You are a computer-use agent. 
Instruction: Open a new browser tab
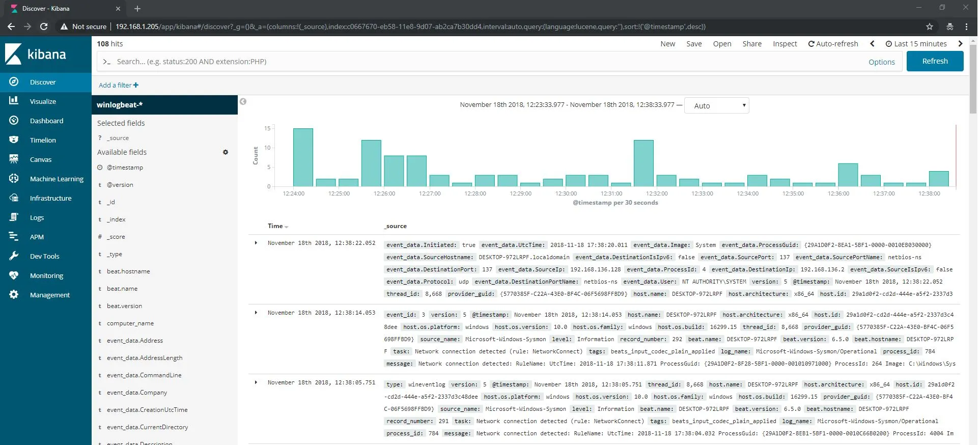pos(137,9)
